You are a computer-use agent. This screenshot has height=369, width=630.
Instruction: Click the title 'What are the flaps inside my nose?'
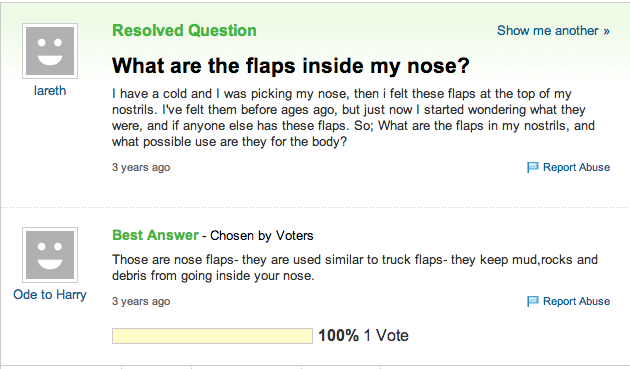pos(290,66)
